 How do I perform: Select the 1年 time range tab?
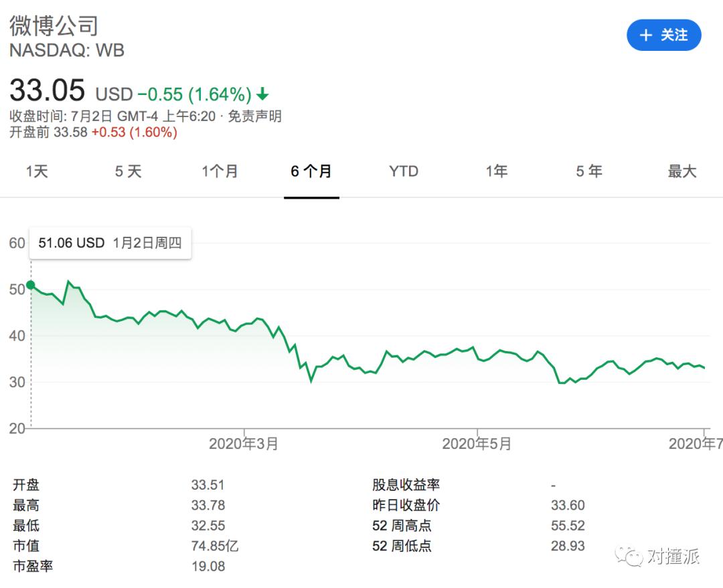point(496,171)
